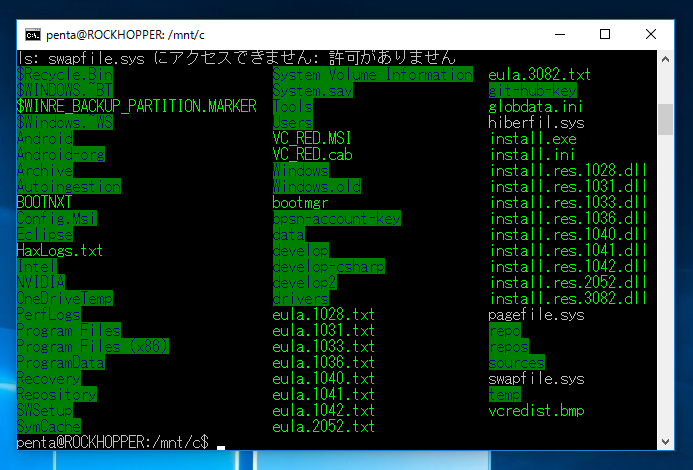Viewport: 693px width, 470px height.
Task: Maximize the terminal window
Action: [x=605, y=34]
